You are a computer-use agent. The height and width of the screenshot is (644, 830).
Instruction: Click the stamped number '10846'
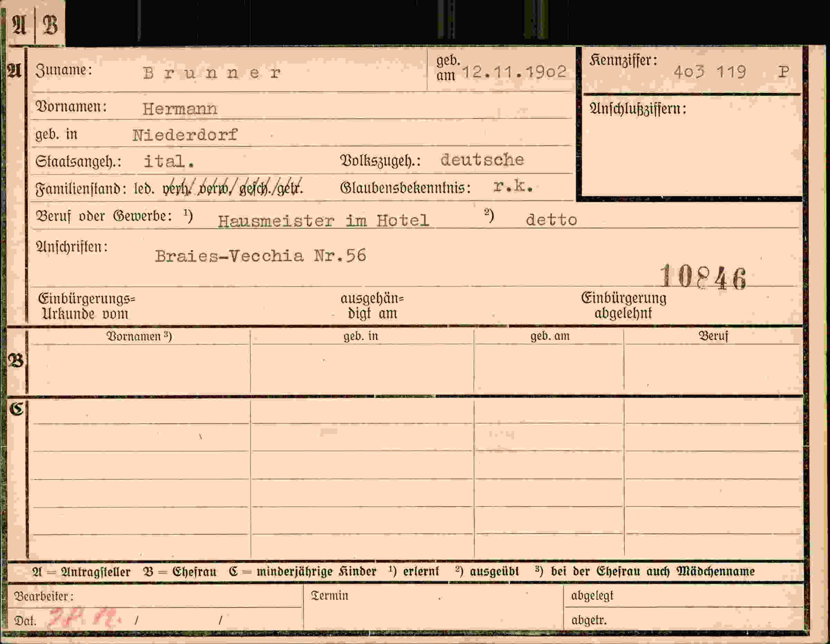click(x=703, y=277)
